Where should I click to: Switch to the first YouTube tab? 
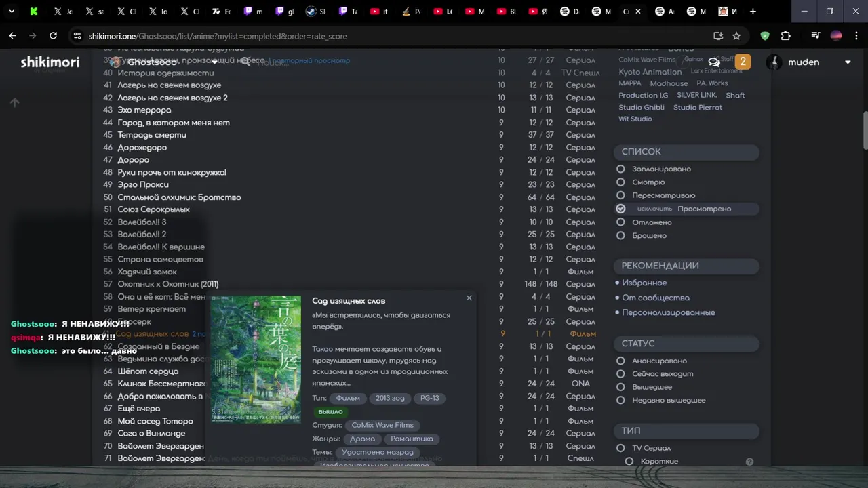[x=379, y=12]
